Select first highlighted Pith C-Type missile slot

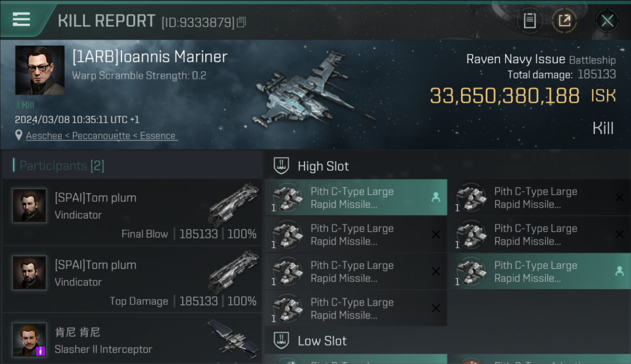pyautogui.click(x=355, y=198)
